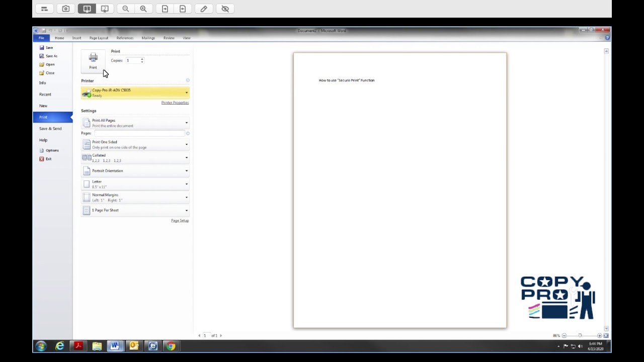The width and height of the screenshot is (644, 362).
Task: Open the Copy-Pro iR-ADV C5035 printer dropdown
Action: click(135, 93)
